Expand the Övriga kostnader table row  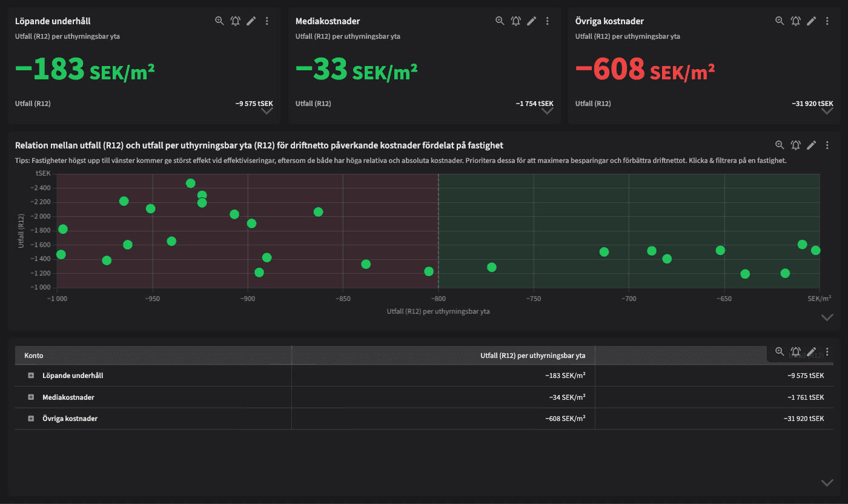(31, 419)
